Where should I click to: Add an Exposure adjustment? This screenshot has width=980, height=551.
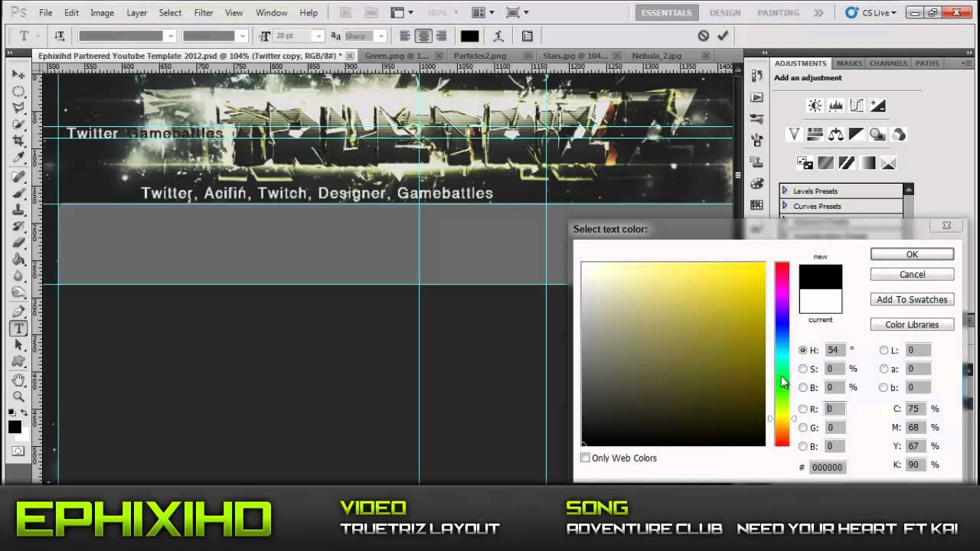[878, 106]
